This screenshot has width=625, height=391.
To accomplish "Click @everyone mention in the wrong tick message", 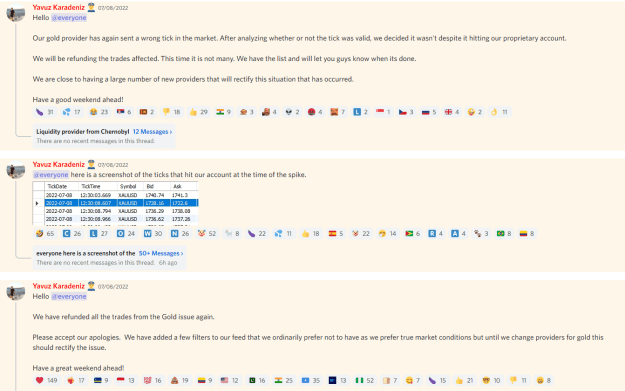I will pos(69,18).
